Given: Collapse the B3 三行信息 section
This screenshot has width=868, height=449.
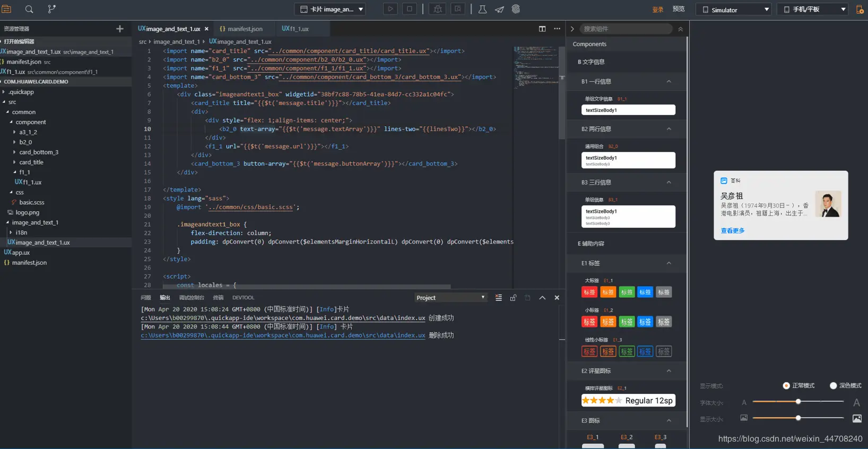Looking at the screenshot, I should (x=669, y=183).
